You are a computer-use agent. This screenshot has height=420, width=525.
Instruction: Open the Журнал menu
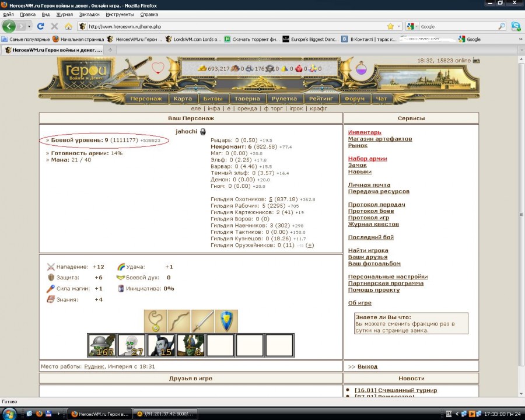(64, 15)
